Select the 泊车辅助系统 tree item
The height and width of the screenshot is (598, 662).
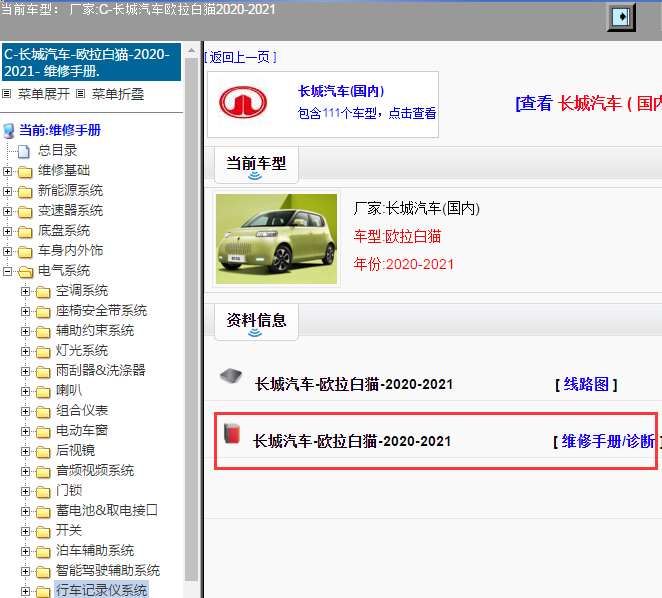click(95, 551)
